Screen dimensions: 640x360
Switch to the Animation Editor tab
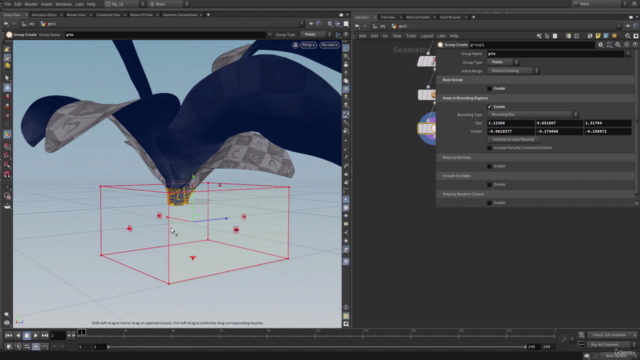click(44, 15)
